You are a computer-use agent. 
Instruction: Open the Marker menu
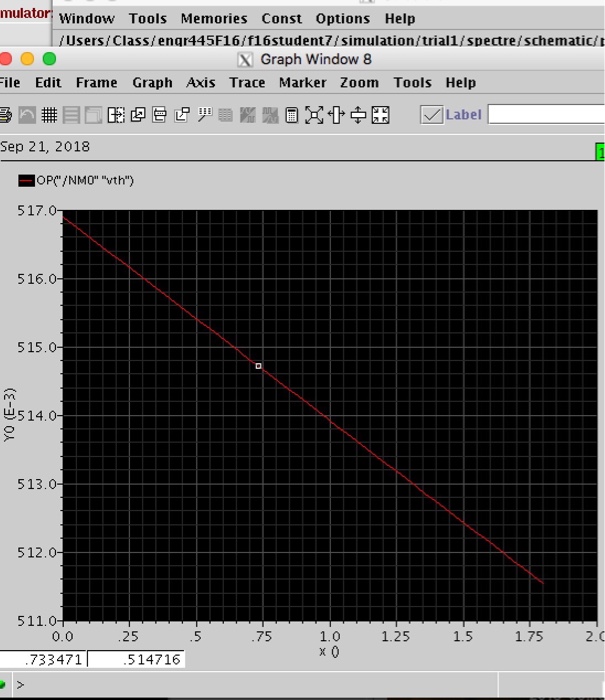[303, 83]
